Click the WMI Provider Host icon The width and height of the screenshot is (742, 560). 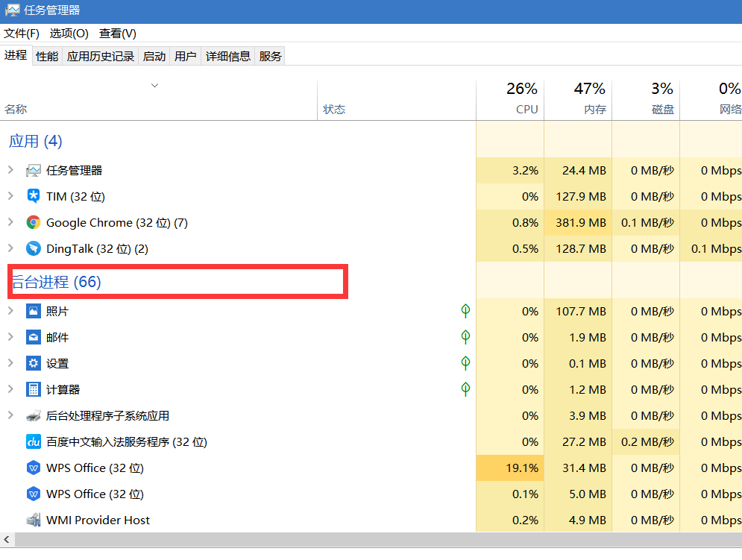(x=33, y=520)
